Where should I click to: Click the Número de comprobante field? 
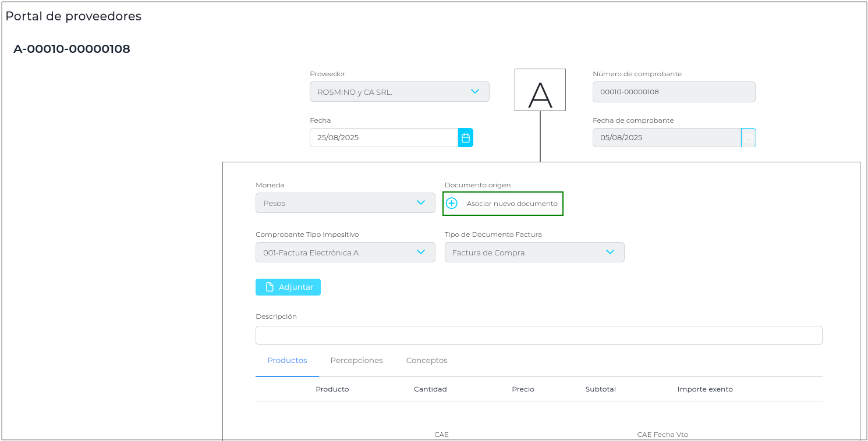pos(674,92)
